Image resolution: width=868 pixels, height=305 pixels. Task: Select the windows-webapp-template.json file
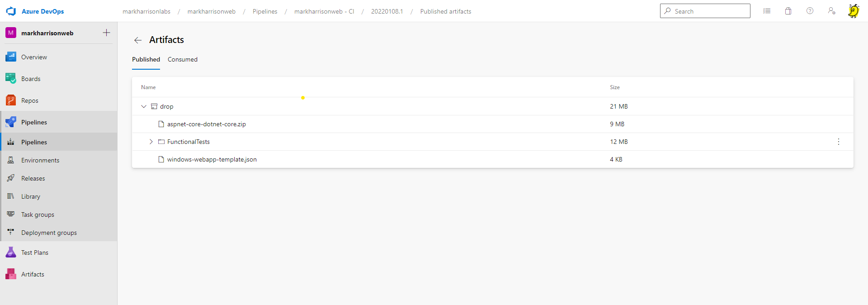(212, 159)
